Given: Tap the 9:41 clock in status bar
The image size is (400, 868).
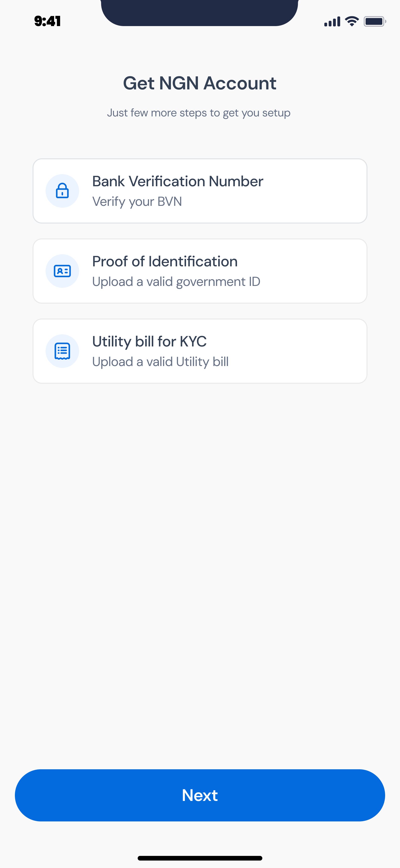Looking at the screenshot, I should tap(47, 21).
